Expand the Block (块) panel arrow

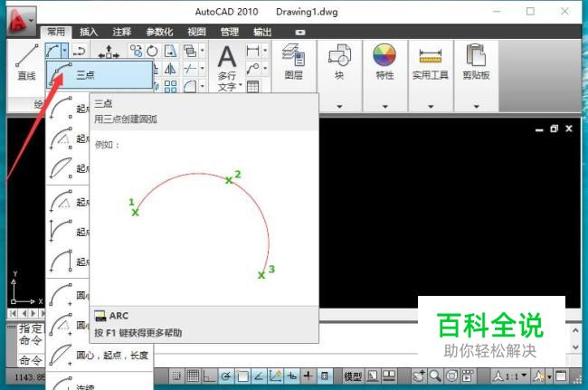pos(339,107)
